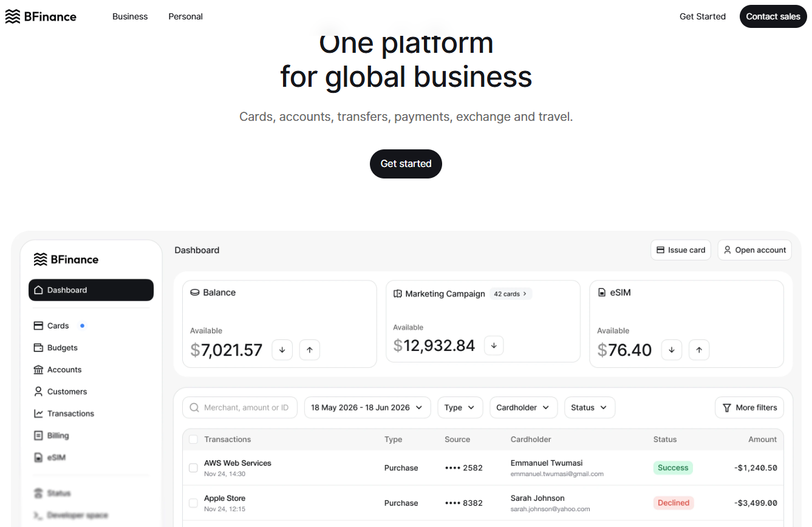
Task: Open the Personal menu in top navigation
Action: [186, 16]
